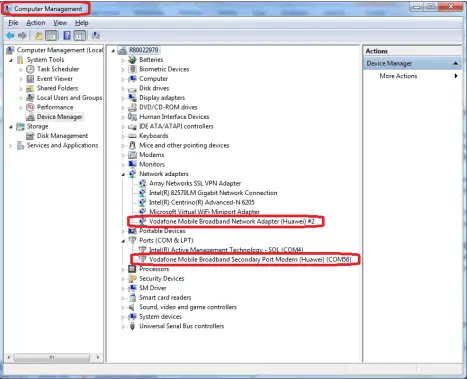
Task: Click the Up one level folder icon
Action: coord(39,36)
